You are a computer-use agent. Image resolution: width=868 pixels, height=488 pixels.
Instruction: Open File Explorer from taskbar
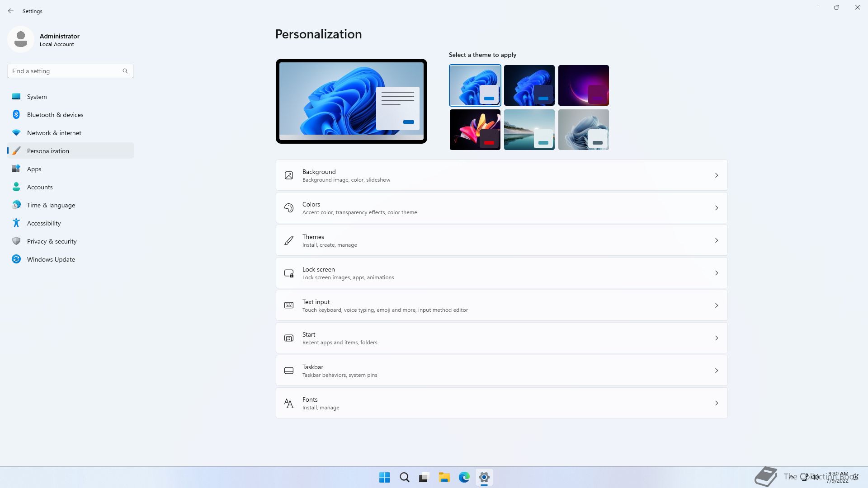point(444,477)
